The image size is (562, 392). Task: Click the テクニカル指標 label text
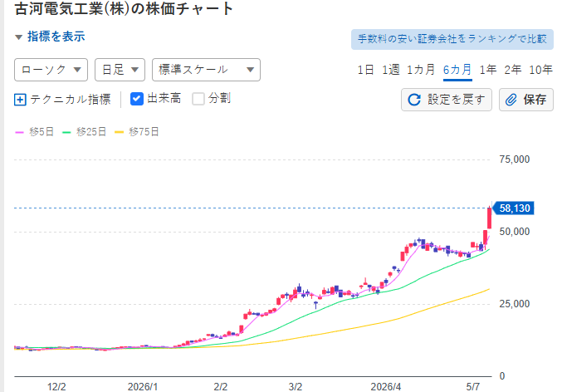[x=71, y=100]
